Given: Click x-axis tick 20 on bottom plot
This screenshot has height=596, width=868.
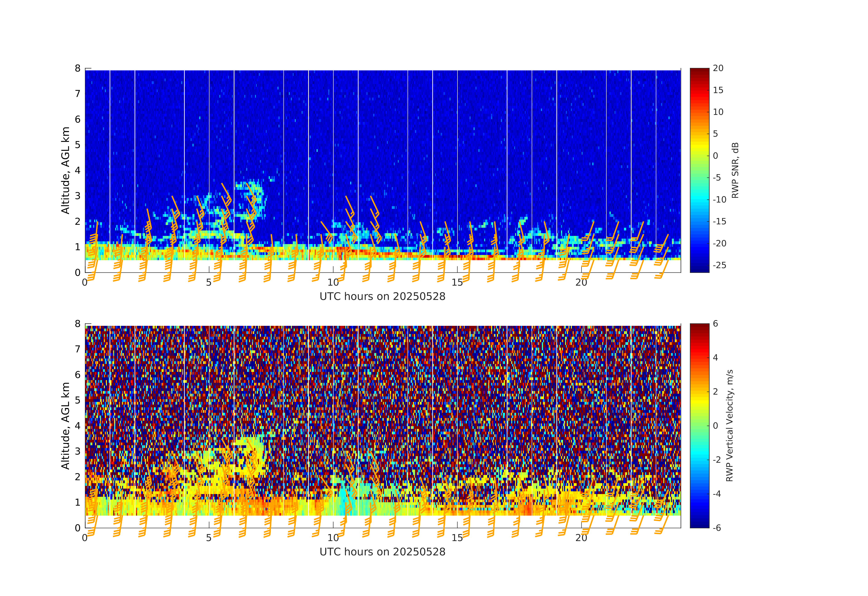Looking at the screenshot, I should [x=581, y=538].
